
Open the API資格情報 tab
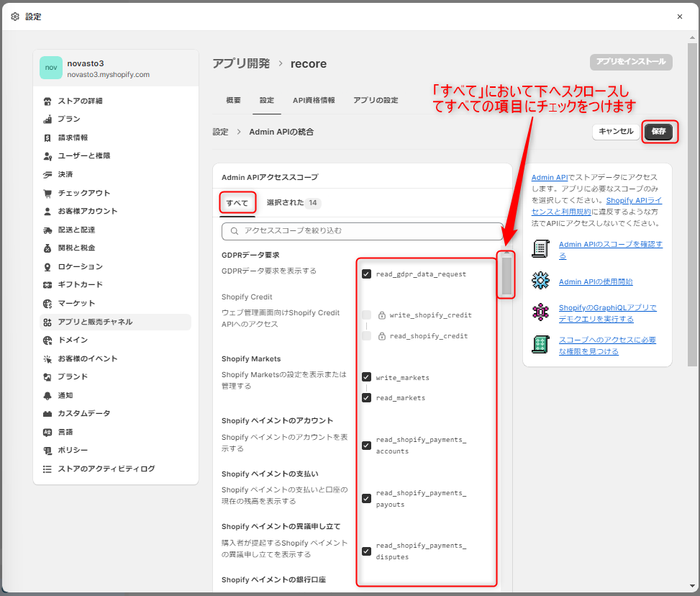pyautogui.click(x=314, y=100)
